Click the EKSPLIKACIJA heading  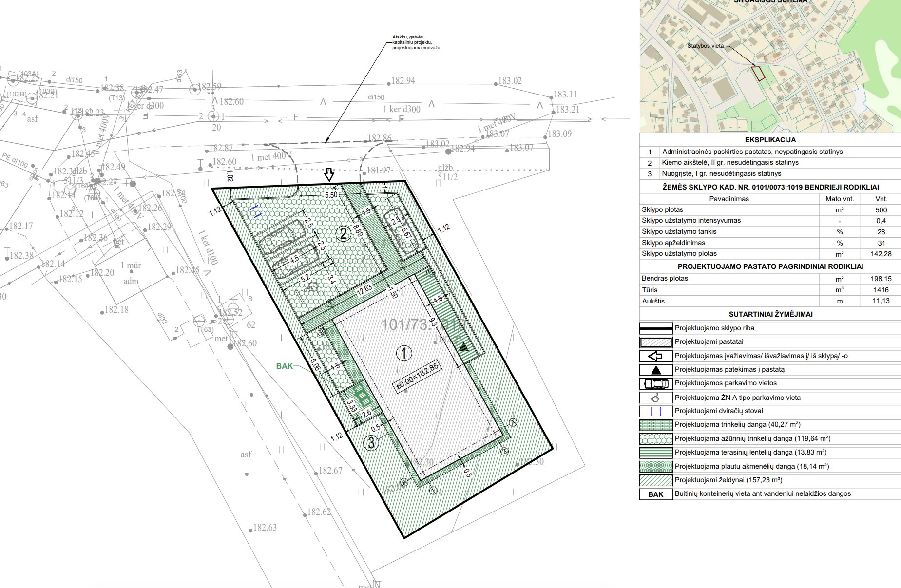(x=770, y=140)
